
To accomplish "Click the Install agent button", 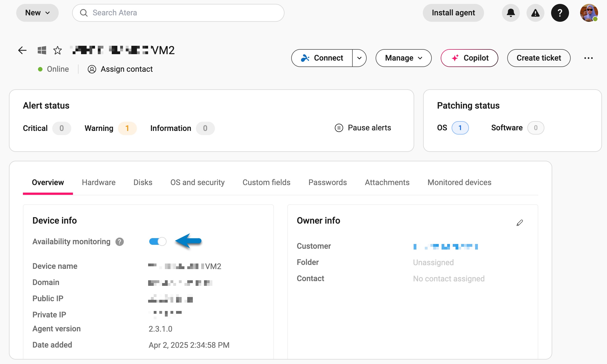I will click(453, 13).
